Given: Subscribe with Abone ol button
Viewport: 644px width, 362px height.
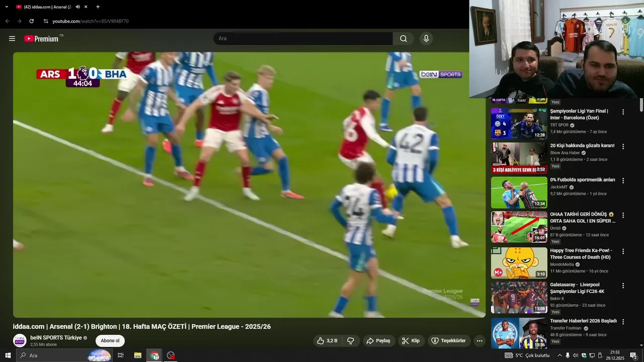Looking at the screenshot, I should coord(110,341).
